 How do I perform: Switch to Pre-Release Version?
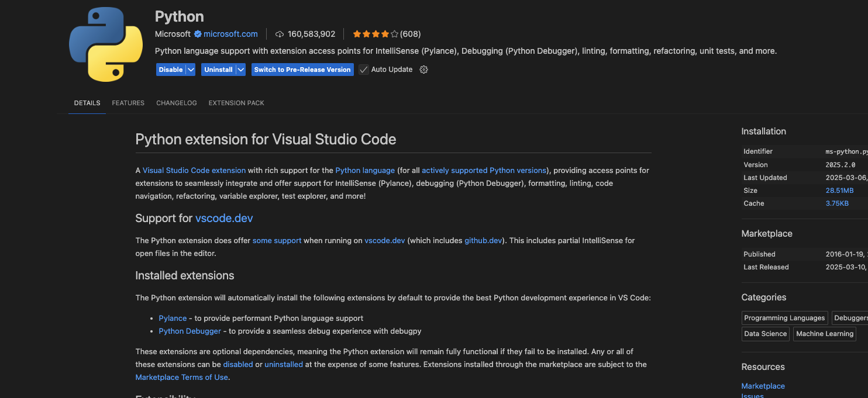[302, 70]
